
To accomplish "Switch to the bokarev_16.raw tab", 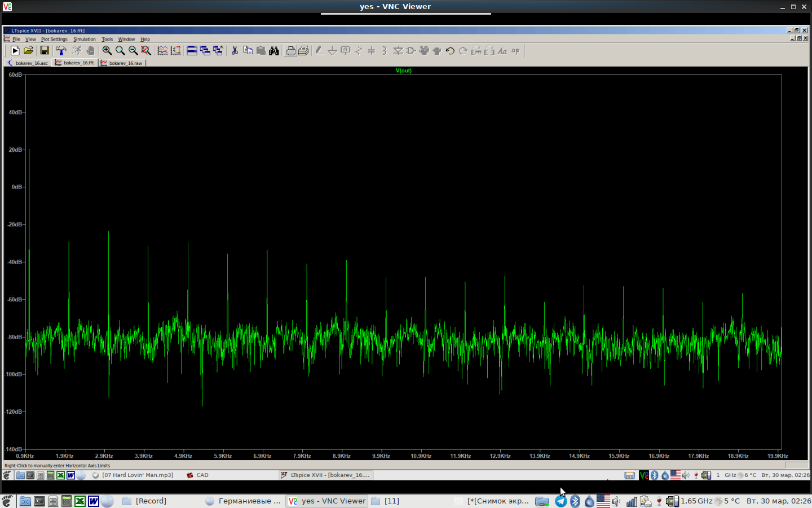I will 122,63.
